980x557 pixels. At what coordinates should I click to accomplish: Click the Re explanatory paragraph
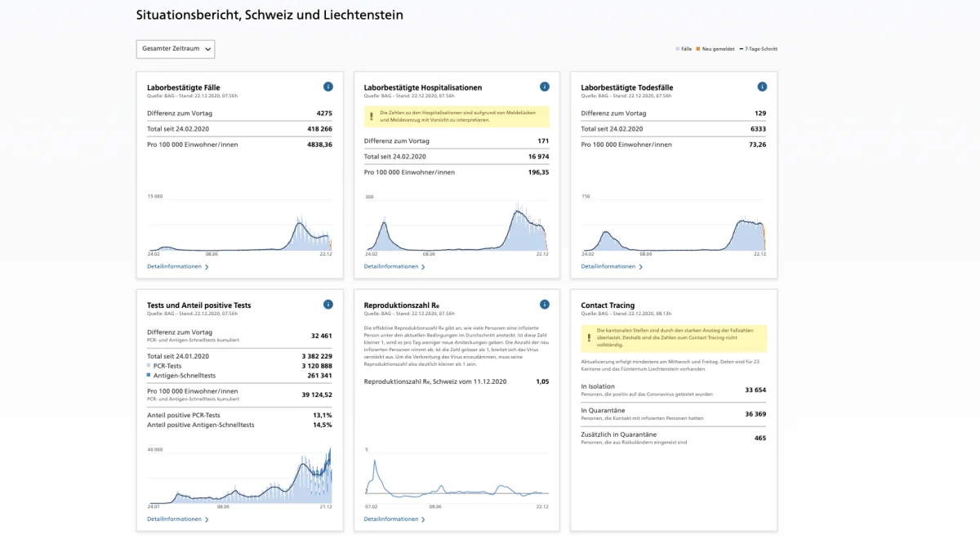pos(457,347)
